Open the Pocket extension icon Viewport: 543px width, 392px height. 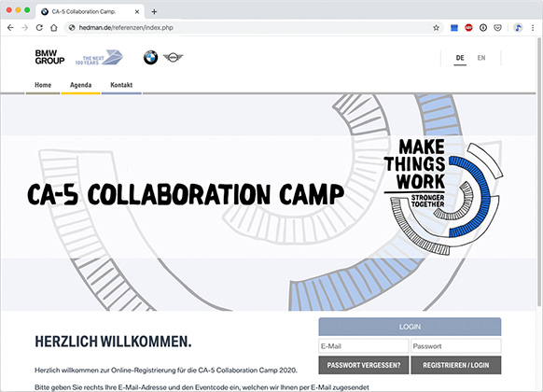[x=497, y=28]
